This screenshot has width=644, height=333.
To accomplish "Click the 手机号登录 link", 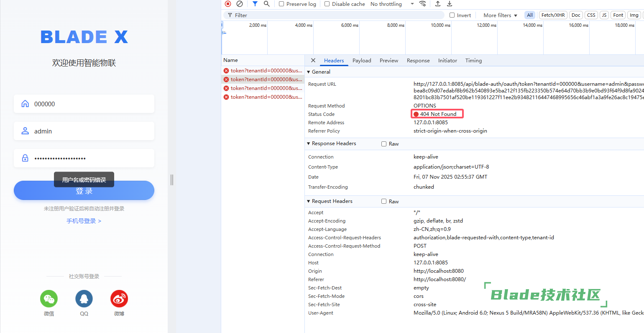I will coord(84,221).
